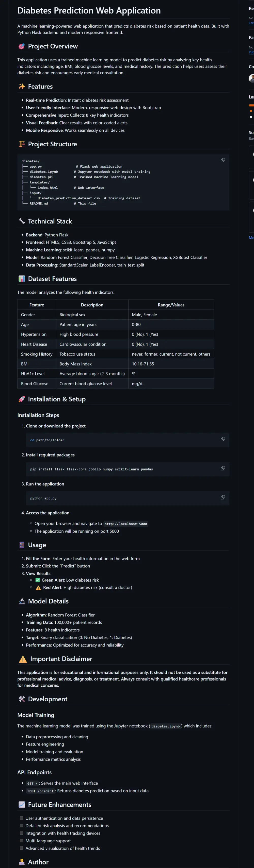
Task: Open the Publish your first package link
Action: coord(251,52)
